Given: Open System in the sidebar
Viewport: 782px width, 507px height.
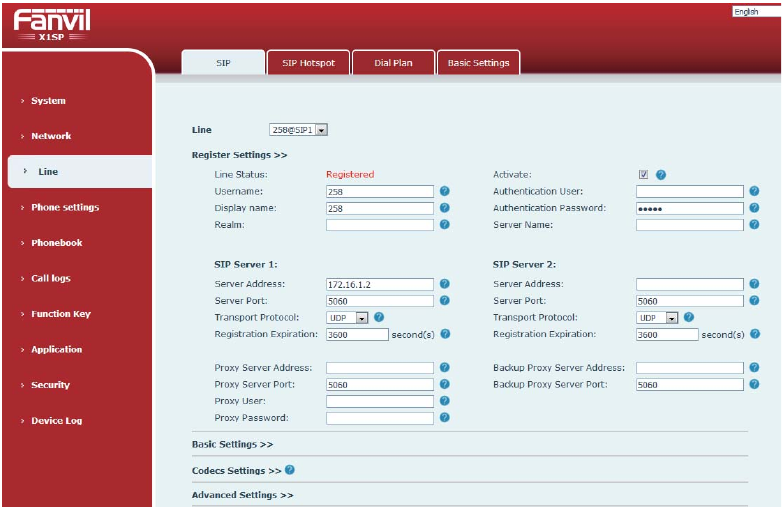Looking at the screenshot, I should pyautogui.click(x=48, y=101).
